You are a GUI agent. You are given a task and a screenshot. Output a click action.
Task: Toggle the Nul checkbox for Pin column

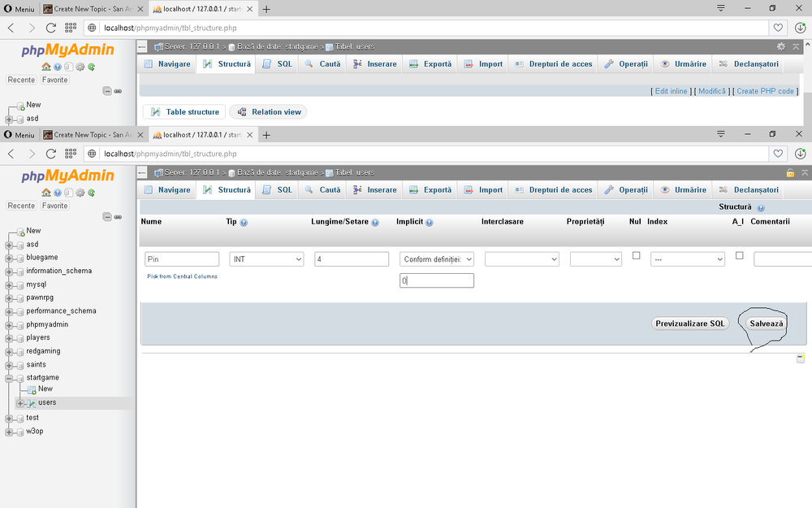pyautogui.click(x=637, y=255)
